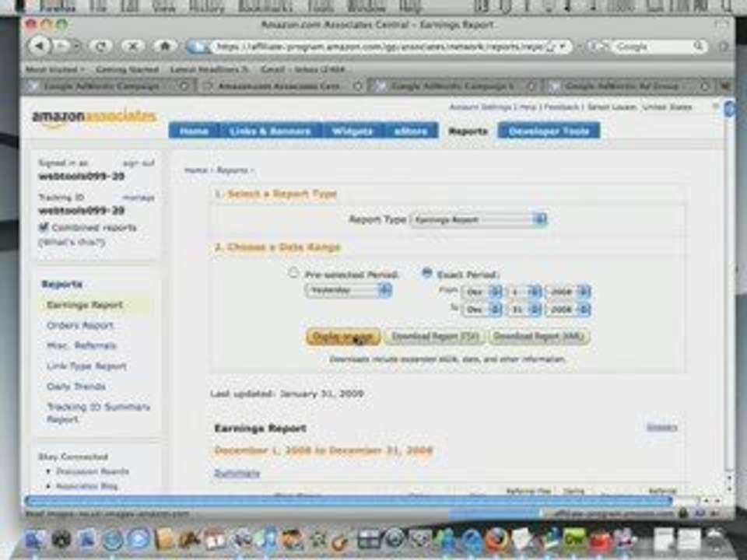Click Download Report (XML) button

coord(538,336)
